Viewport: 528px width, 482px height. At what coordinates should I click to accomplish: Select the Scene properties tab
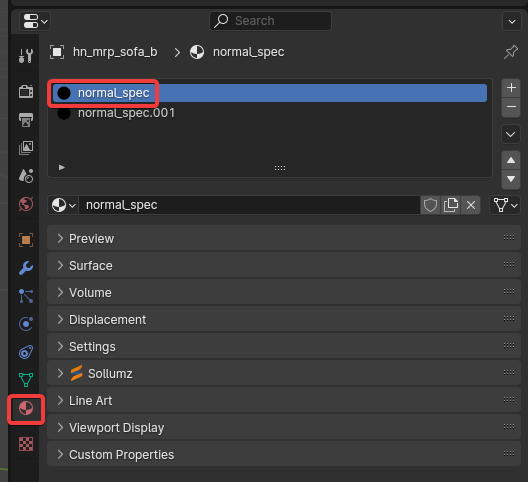click(x=26, y=175)
